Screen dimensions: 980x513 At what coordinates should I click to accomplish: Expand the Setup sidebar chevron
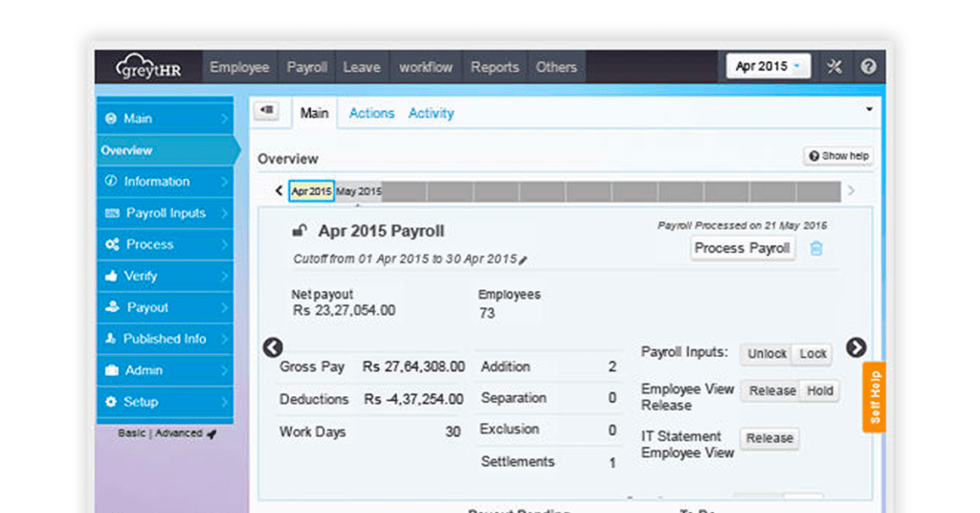[x=224, y=402]
